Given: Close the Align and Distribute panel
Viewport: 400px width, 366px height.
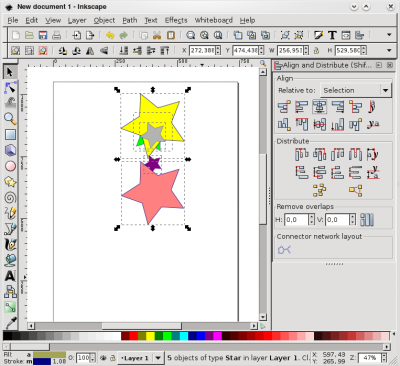Looking at the screenshot, I should 390,65.
